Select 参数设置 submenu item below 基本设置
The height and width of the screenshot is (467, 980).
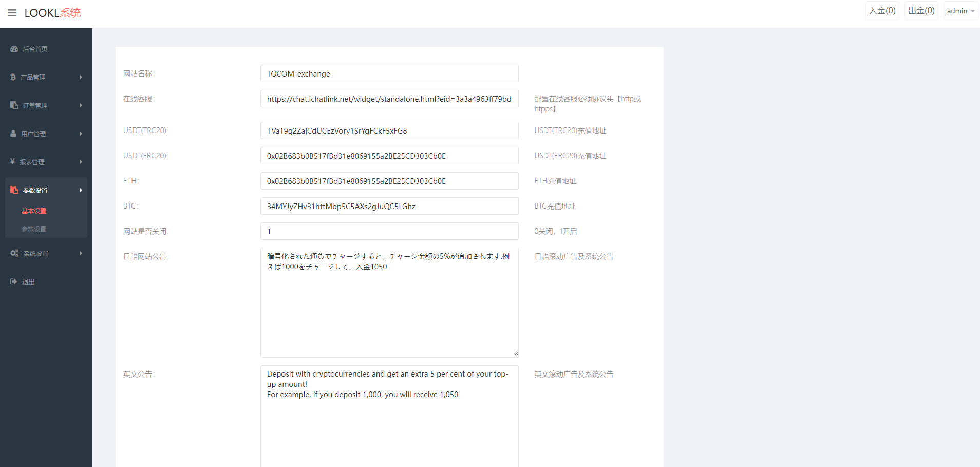[x=34, y=229]
